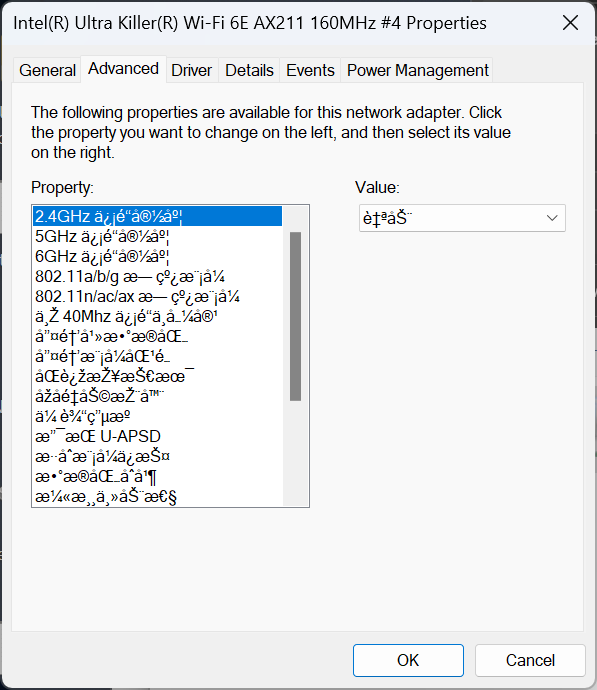
Task: Click the OK button
Action: click(x=408, y=660)
